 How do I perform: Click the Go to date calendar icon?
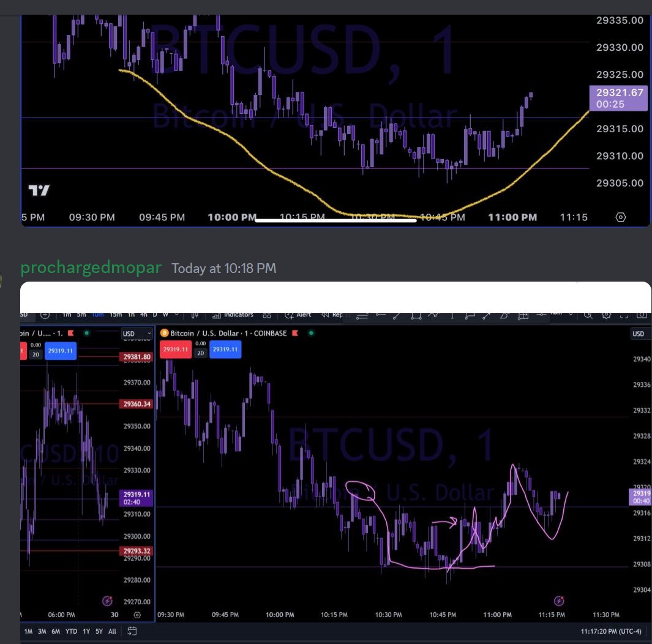(x=132, y=631)
